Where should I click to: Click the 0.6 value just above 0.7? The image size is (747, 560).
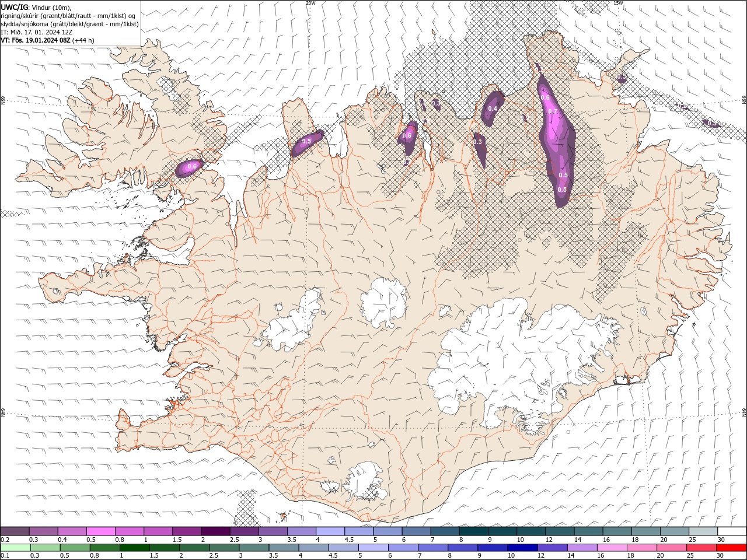pos(545,97)
